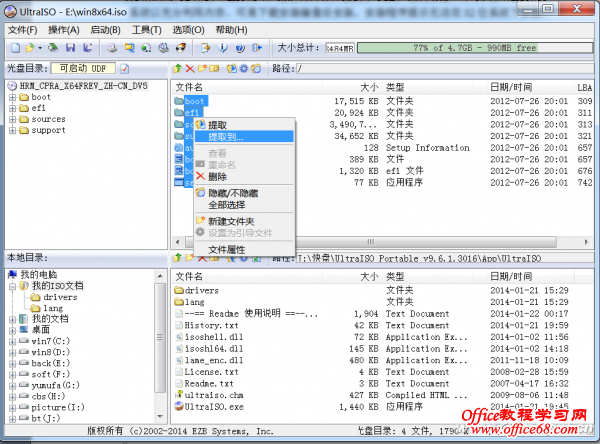
Task: Click the disc capacity bar showing 77% of 4.7GB
Action: coord(475,48)
